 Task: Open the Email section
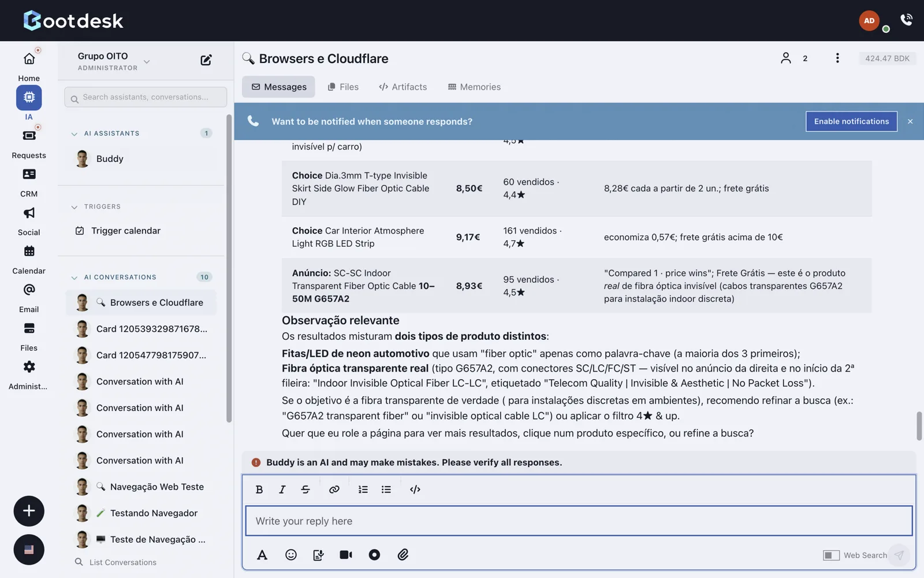29,297
